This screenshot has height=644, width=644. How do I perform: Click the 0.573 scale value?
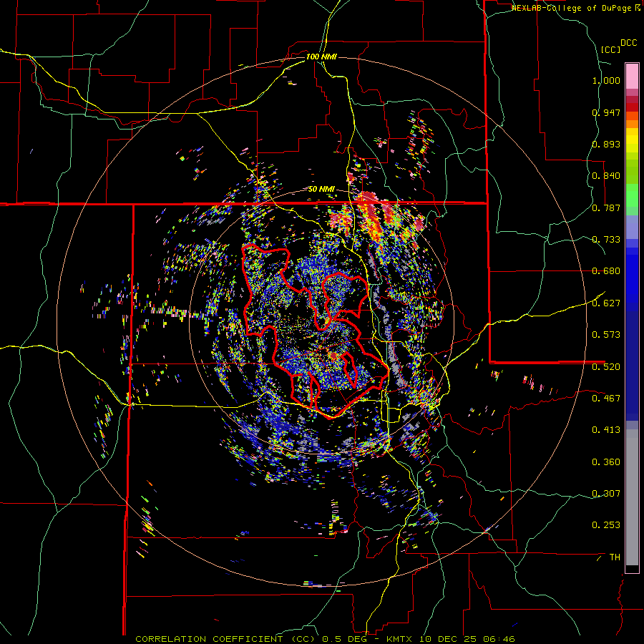tap(606, 335)
